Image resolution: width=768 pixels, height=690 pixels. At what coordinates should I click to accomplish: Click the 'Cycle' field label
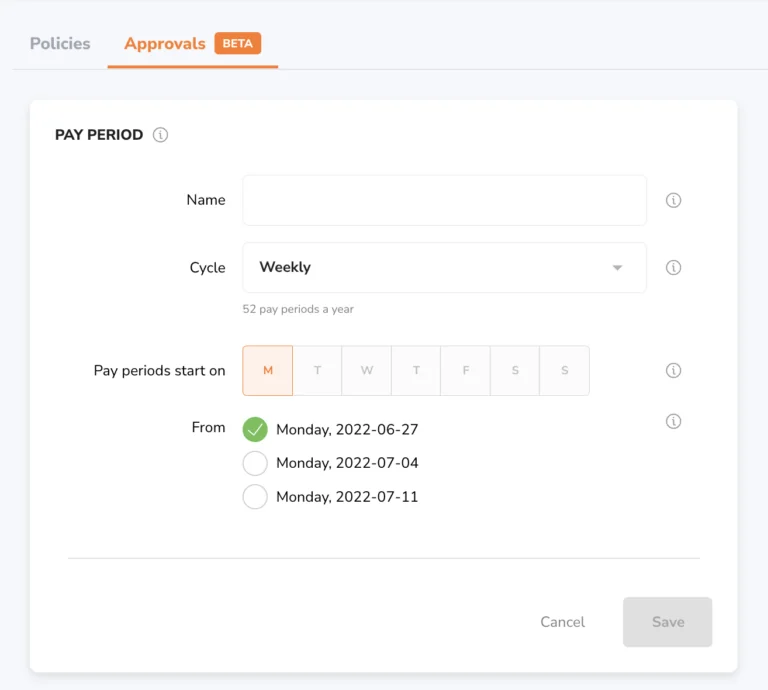point(208,268)
